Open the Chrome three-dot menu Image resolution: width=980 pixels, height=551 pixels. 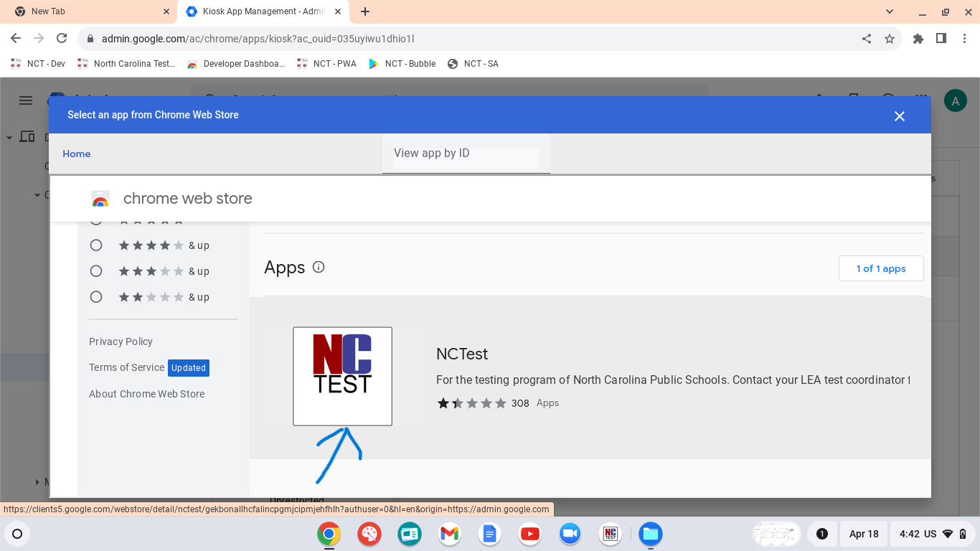[964, 39]
